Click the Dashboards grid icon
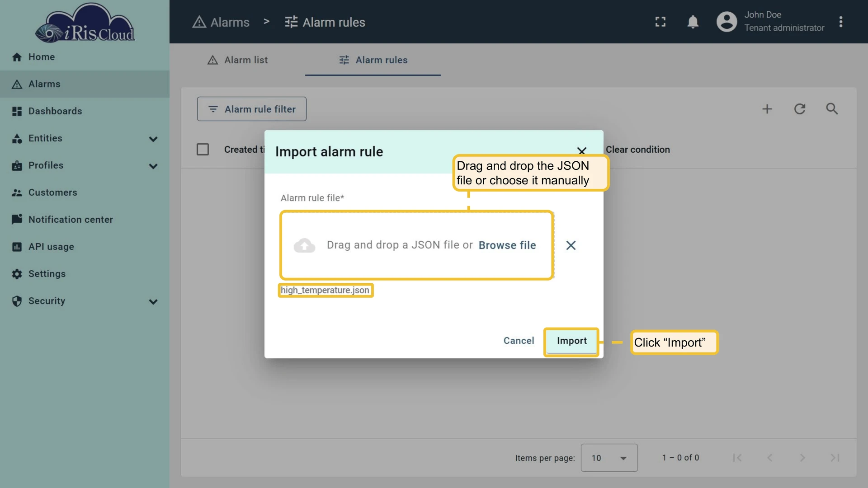This screenshot has width=868, height=488. click(17, 111)
